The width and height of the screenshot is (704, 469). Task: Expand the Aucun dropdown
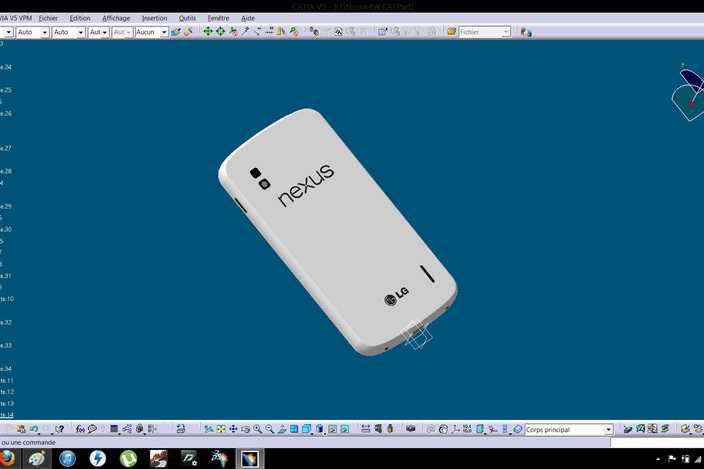pyautogui.click(x=163, y=32)
